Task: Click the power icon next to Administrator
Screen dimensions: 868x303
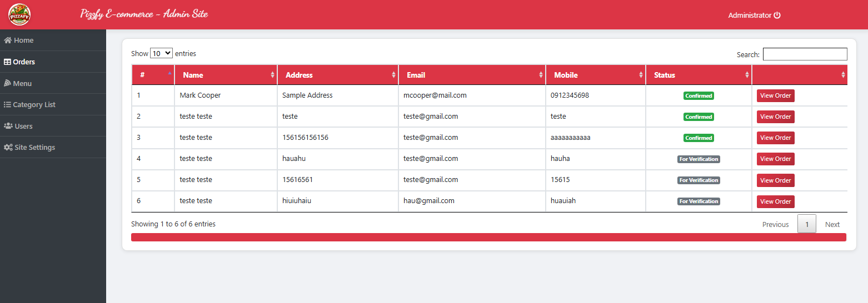Action: tap(777, 16)
